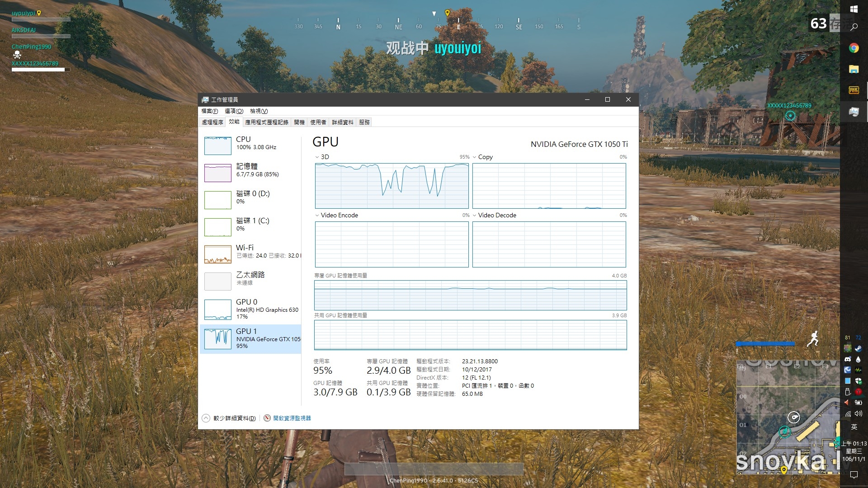Switch to the 效能 tab

tap(234, 122)
